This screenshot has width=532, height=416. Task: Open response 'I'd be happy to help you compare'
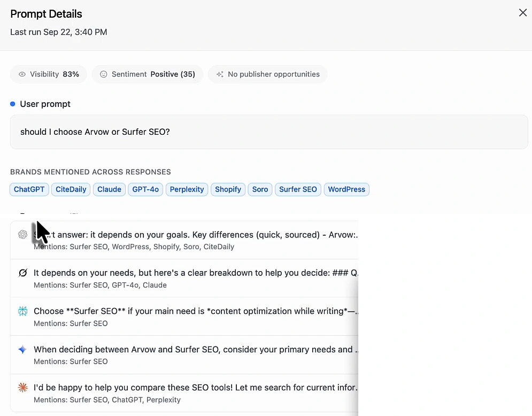tap(184, 393)
